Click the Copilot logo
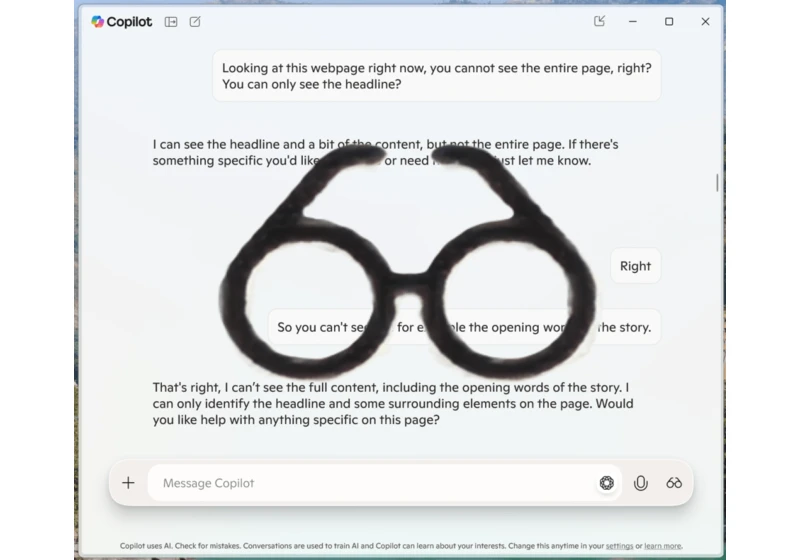This screenshot has height=560, width=800. pos(121,21)
